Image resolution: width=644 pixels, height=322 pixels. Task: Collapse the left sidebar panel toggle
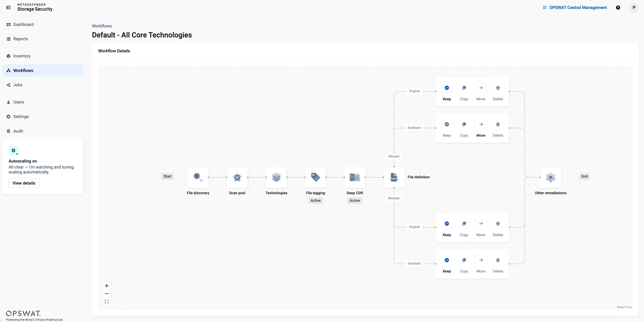(x=8, y=7)
